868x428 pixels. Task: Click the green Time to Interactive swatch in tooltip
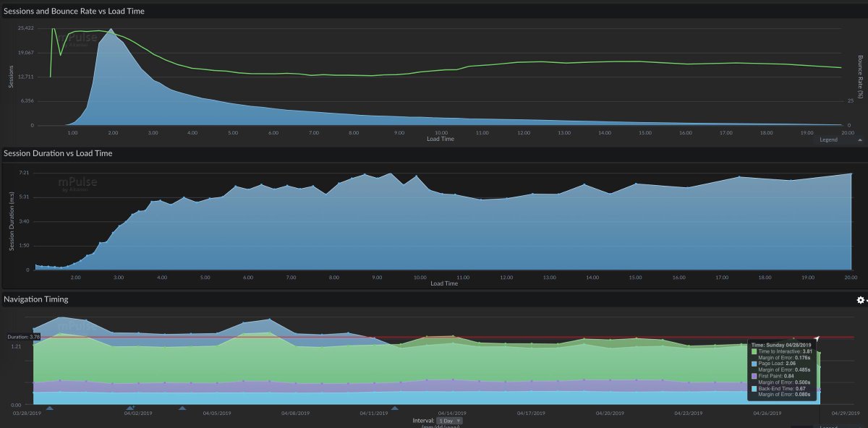pyautogui.click(x=754, y=351)
